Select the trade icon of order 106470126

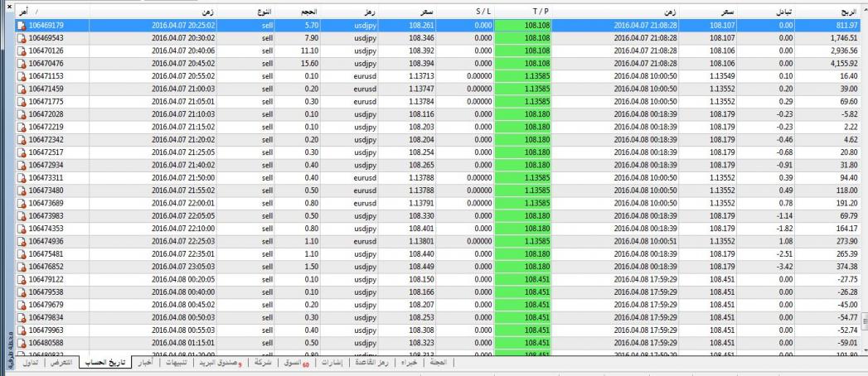click(22, 51)
